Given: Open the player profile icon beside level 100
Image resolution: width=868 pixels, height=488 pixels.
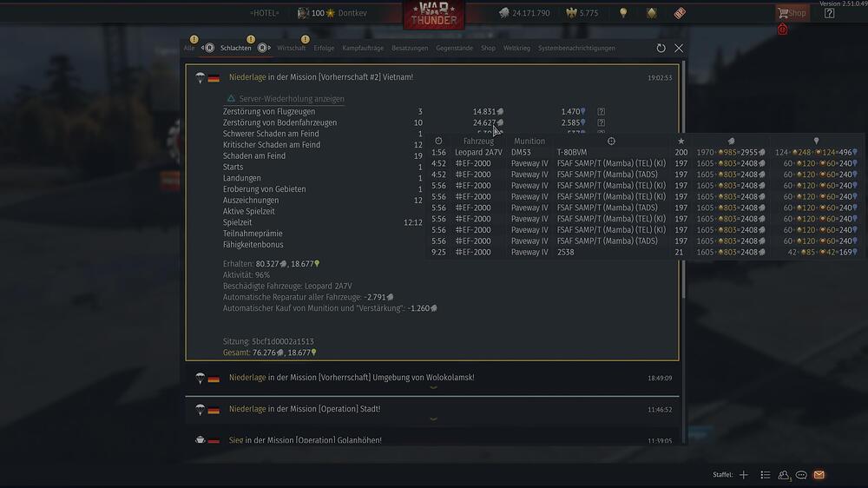Looking at the screenshot, I should coord(303,13).
